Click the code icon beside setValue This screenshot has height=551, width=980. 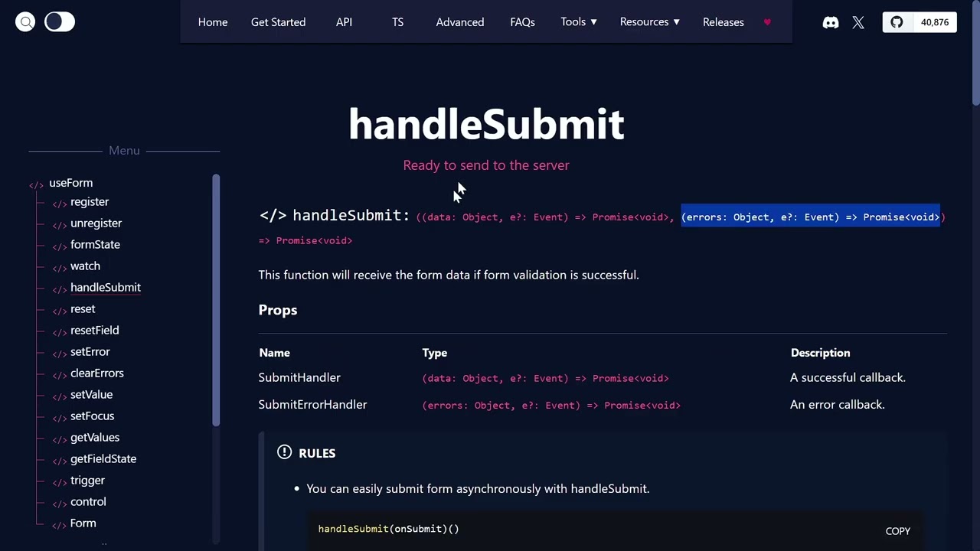[59, 396]
